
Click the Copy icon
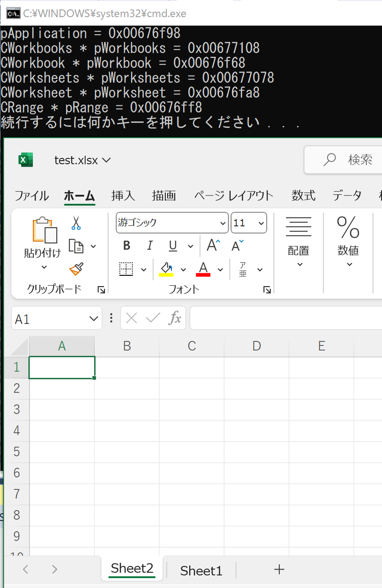pyautogui.click(x=76, y=246)
